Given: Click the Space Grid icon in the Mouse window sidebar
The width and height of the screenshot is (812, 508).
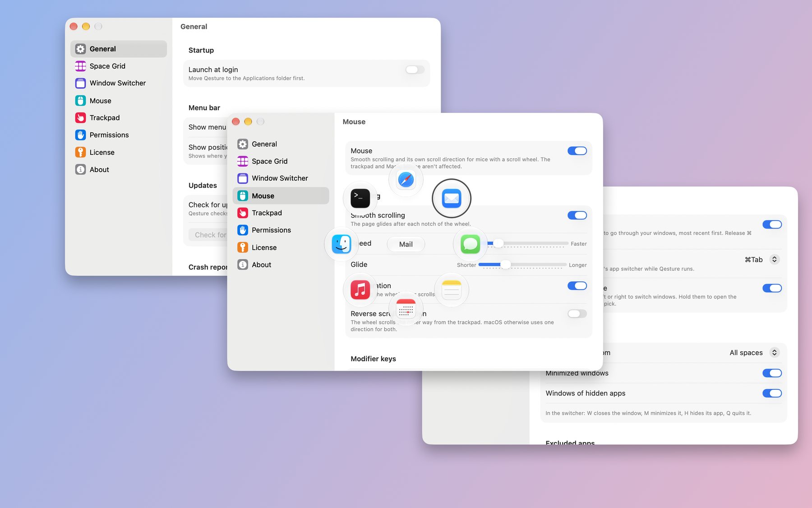Looking at the screenshot, I should tap(243, 161).
